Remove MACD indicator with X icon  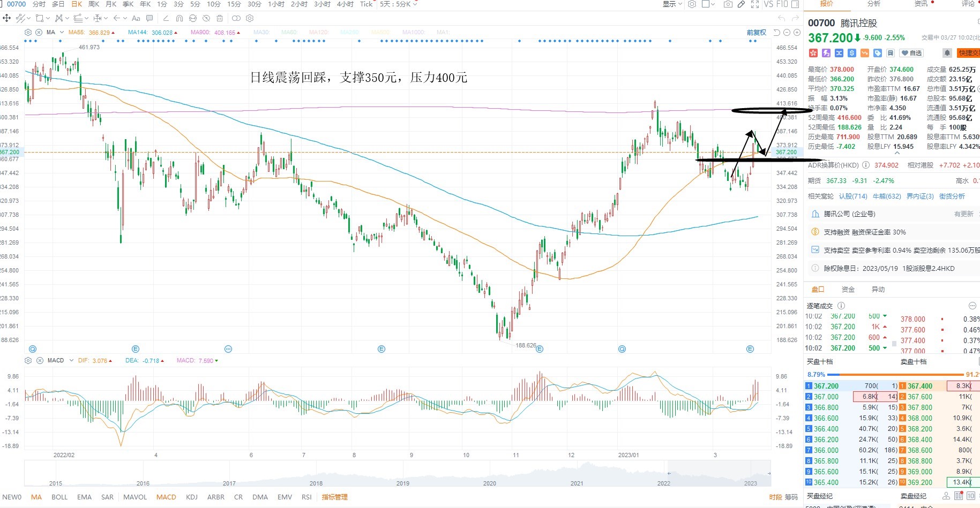pyautogui.click(x=40, y=361)
